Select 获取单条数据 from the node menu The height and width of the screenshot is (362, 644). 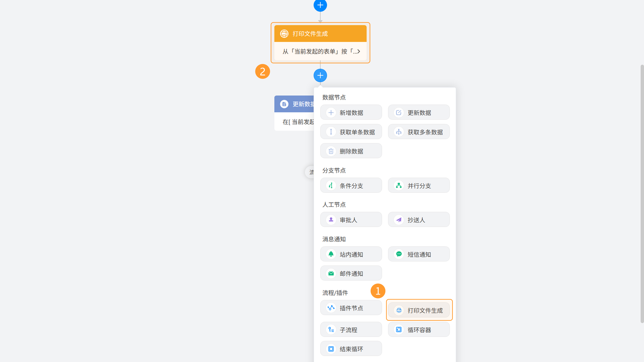tap(351, 132)
